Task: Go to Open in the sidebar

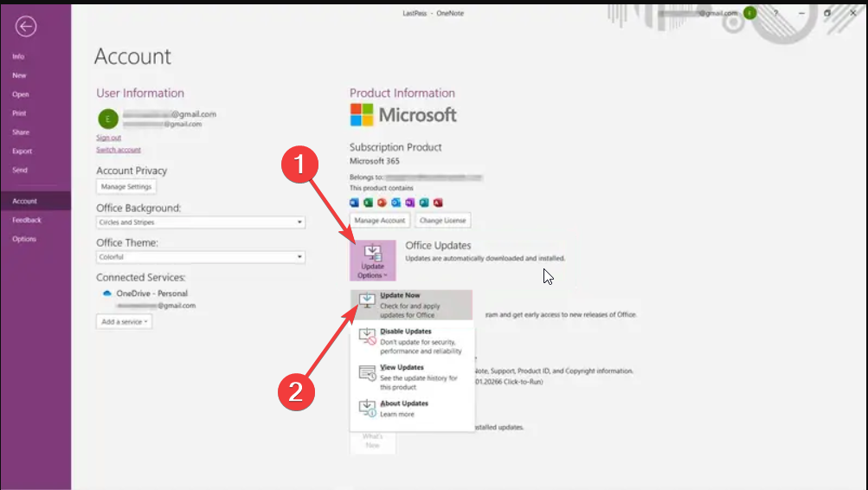Action: coord(21,94)
